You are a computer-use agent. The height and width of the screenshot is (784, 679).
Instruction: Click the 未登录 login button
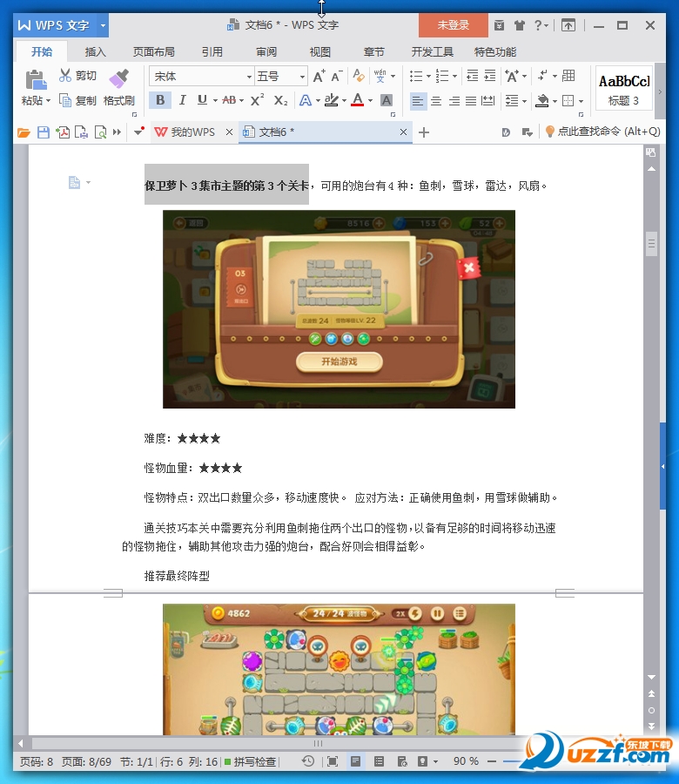tap(454, 25)
